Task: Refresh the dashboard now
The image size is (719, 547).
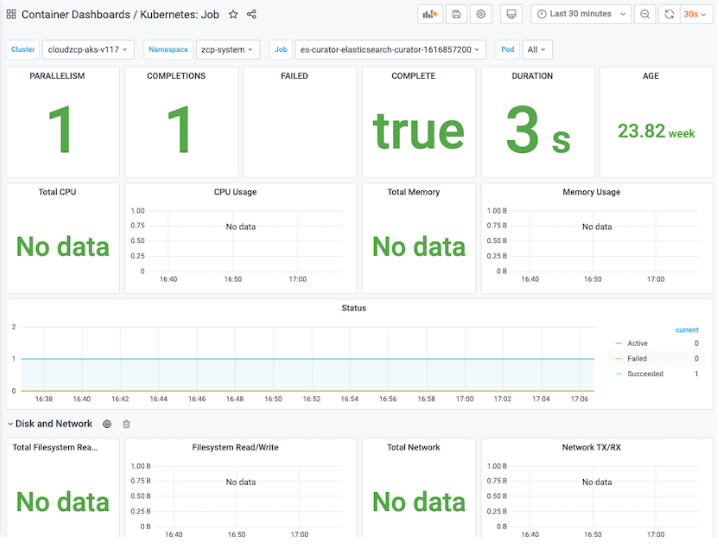Action: click(x=669, y=14)
